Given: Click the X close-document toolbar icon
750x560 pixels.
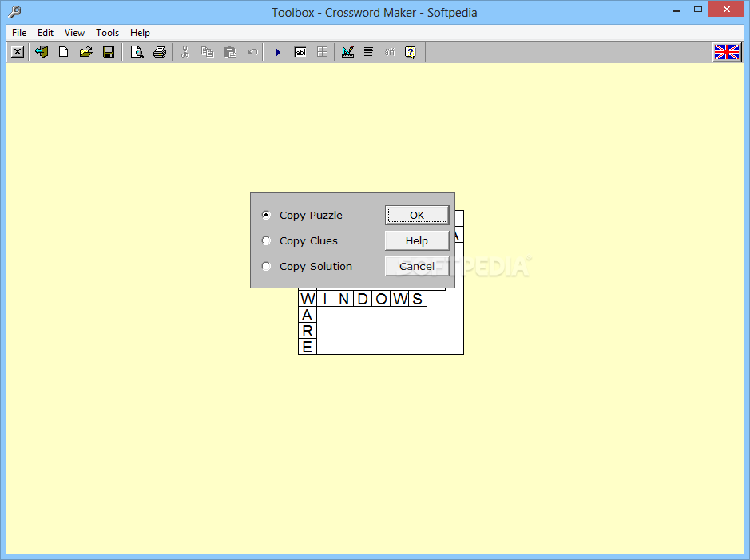Looking at the screenshot, I should click(x=18, y=52).
